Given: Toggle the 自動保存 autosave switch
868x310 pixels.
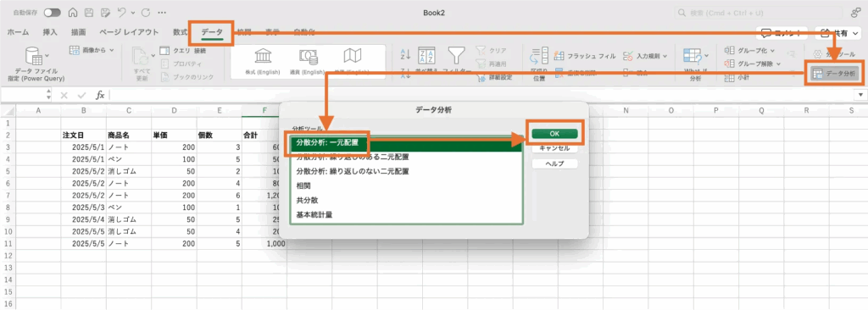Looking at the screenshot, I should 52,12.
